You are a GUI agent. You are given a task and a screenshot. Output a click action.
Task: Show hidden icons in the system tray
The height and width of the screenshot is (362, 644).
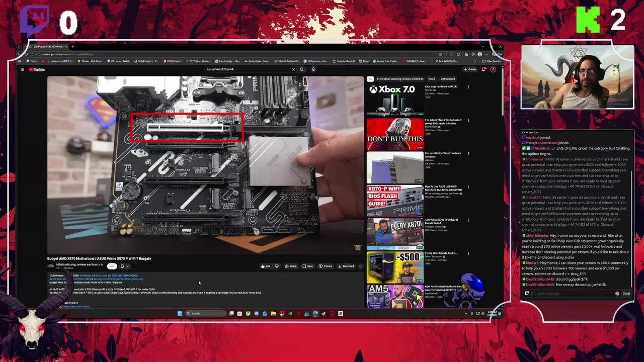[466, 313]
